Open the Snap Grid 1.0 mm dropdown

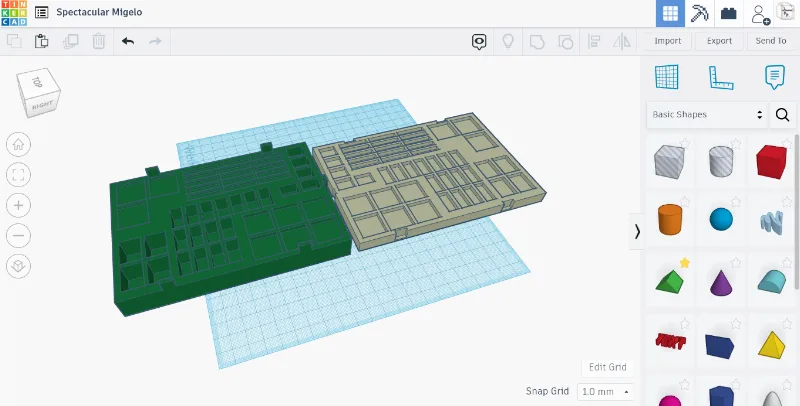tap(605, 392)
